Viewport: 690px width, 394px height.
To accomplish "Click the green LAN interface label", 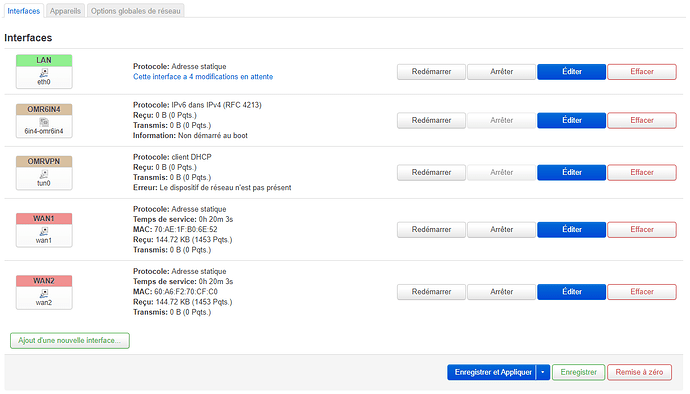I will click(44, 60).
